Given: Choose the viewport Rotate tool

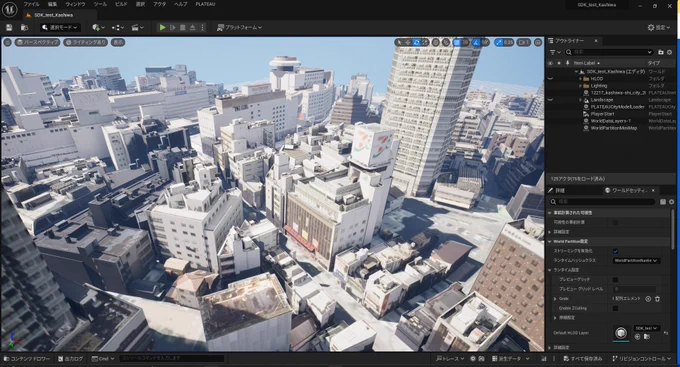Looking at the screenshot, I should point(416,42).
